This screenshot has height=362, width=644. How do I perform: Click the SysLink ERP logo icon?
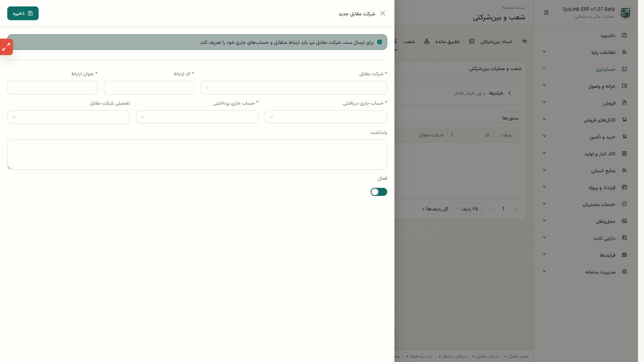point(625,13)
